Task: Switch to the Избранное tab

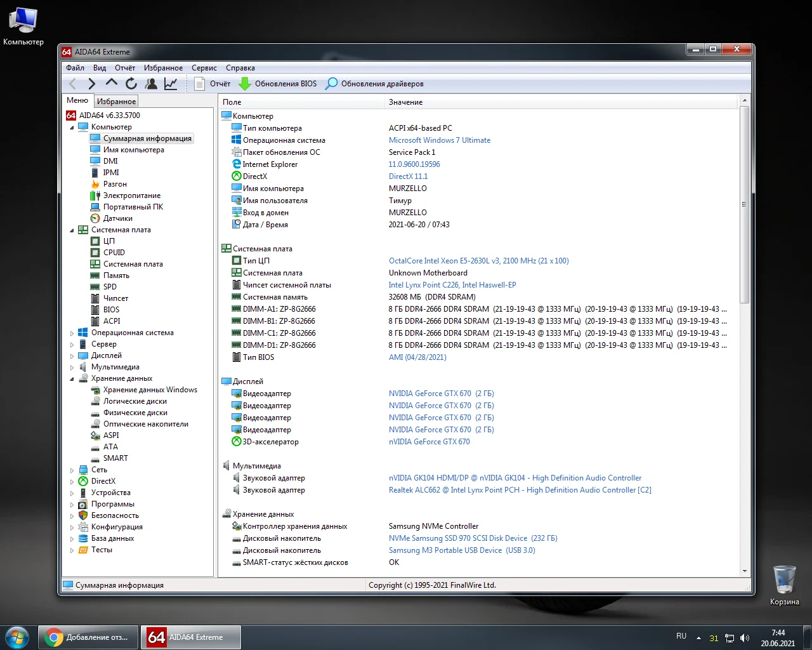Action: point(116,102)
